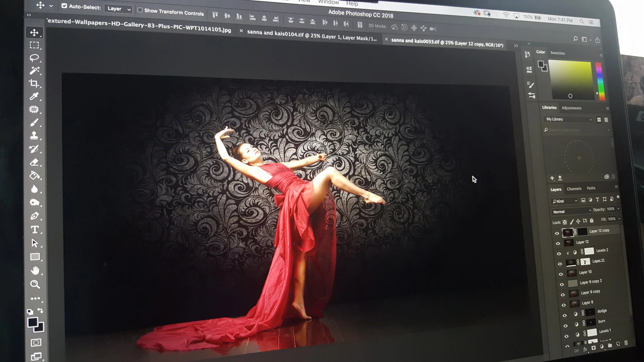
Task: Switch to the Adjustments tab
Action: [x=571, y=108]
